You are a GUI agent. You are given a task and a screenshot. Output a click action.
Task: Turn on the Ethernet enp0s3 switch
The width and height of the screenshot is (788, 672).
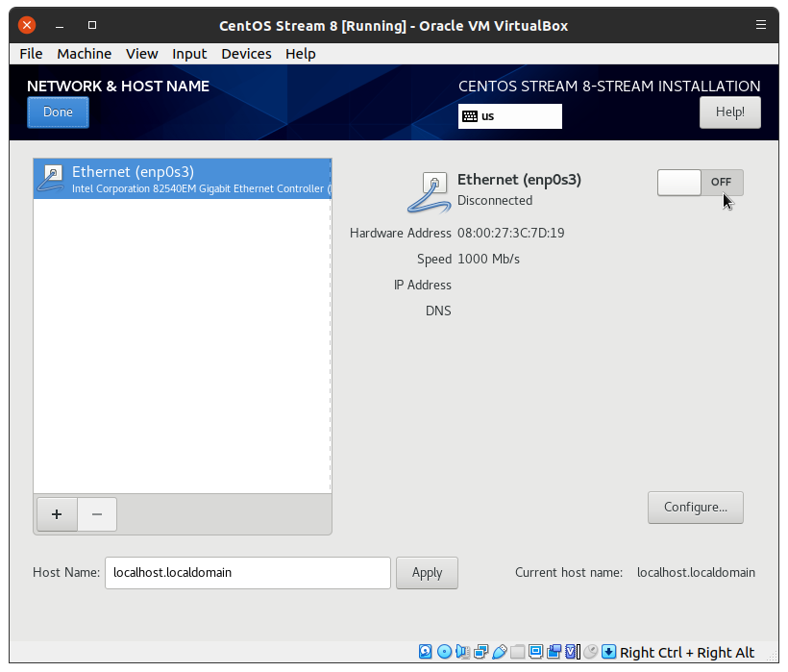700,182
